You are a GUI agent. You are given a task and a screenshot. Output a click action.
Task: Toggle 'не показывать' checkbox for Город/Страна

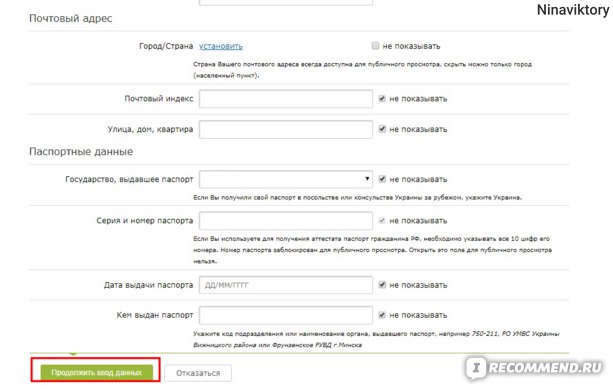(375, 46)
